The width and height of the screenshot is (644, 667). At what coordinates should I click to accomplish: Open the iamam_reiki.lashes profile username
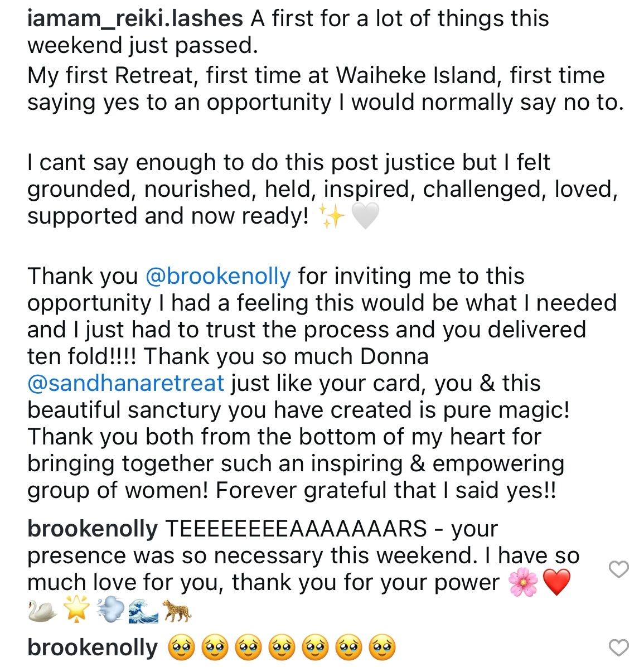point(135,18)
